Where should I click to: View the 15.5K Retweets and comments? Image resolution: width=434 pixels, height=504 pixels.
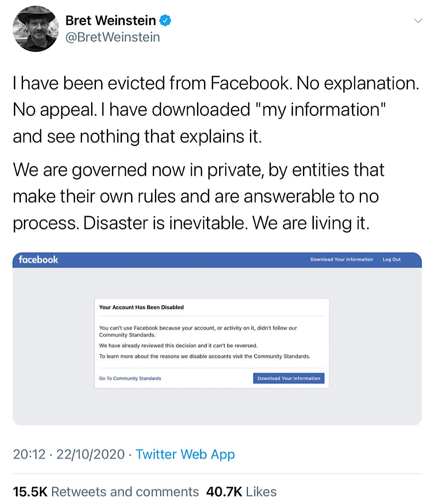[x=106, y=492]
